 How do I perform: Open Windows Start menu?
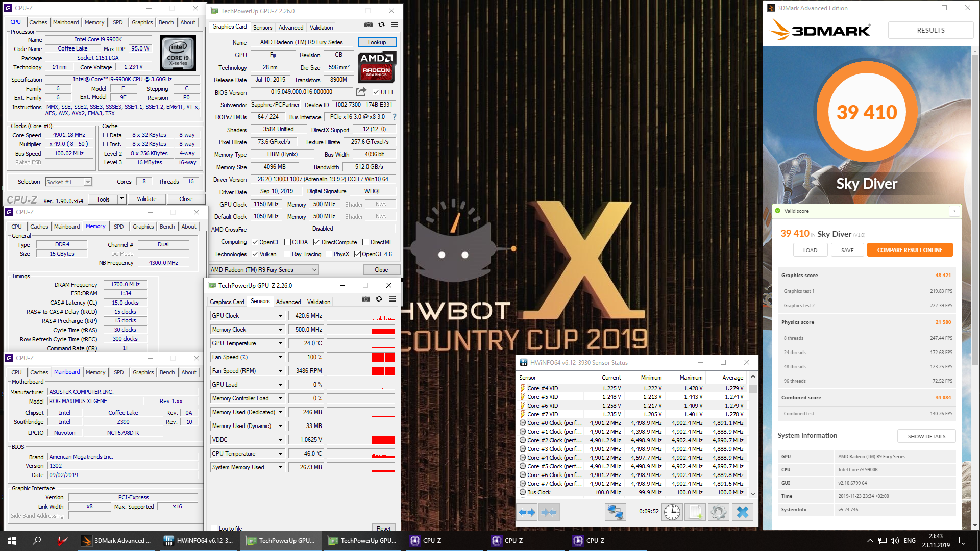(x=12, y=540)
